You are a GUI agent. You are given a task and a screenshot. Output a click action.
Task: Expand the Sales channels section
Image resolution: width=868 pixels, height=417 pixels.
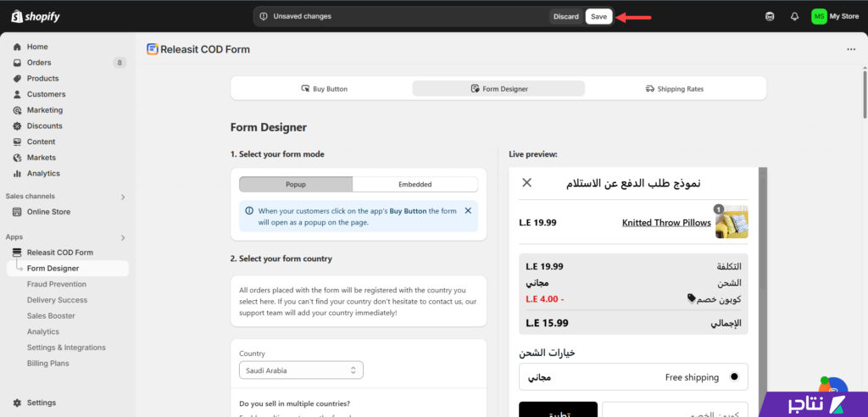pyautogui.click(x=123, y=197)
